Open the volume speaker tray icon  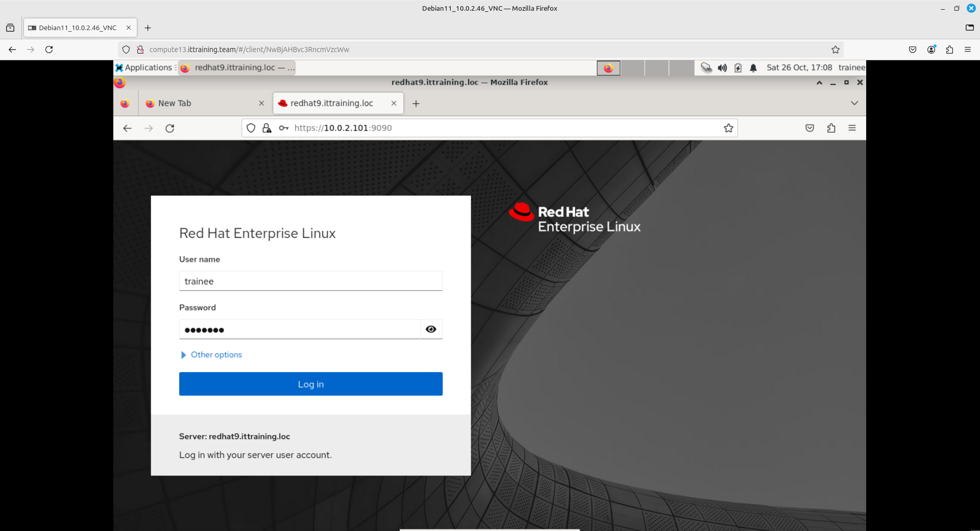coord(722,67)
